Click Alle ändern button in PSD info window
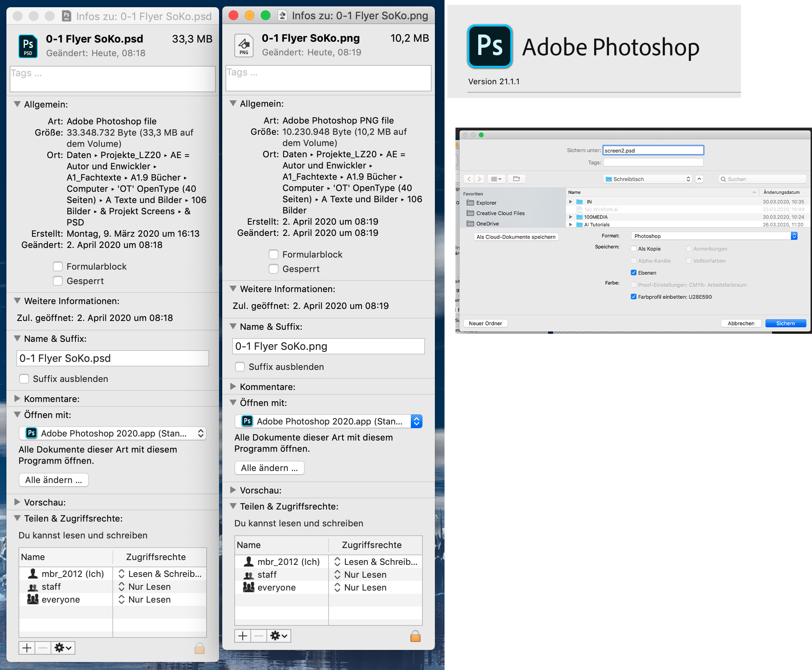 pos(53,480)
